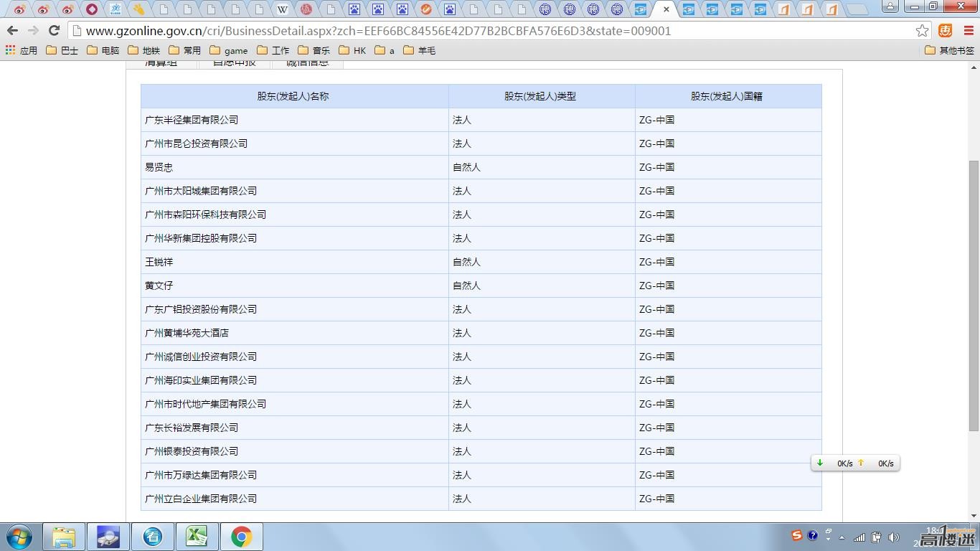Image resolution: width=980 pixels, height=551 pixels.
Task: Select the 黄文仔 shareholder name
Action: (x=159, y=286)
